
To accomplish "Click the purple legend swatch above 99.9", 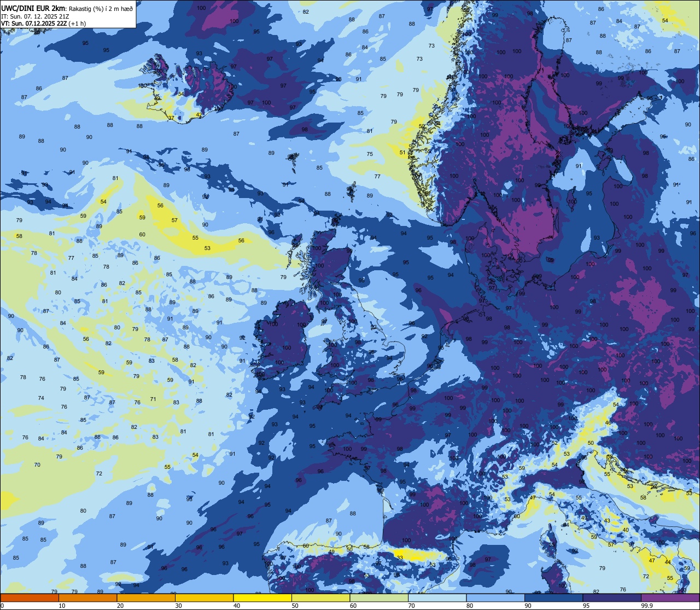I will click(670, 598).
